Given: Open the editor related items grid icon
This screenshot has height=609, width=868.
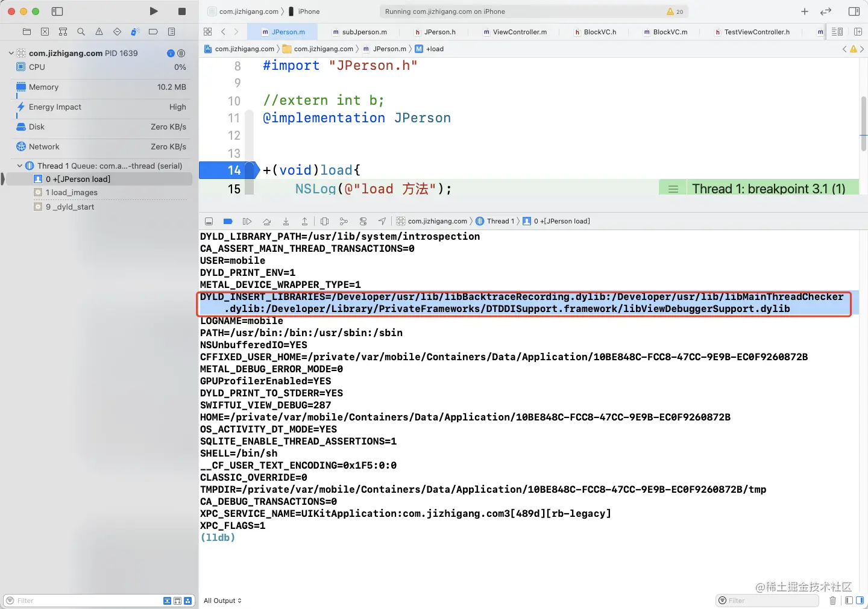Looking at the screenshot, I should pos(207,32).
